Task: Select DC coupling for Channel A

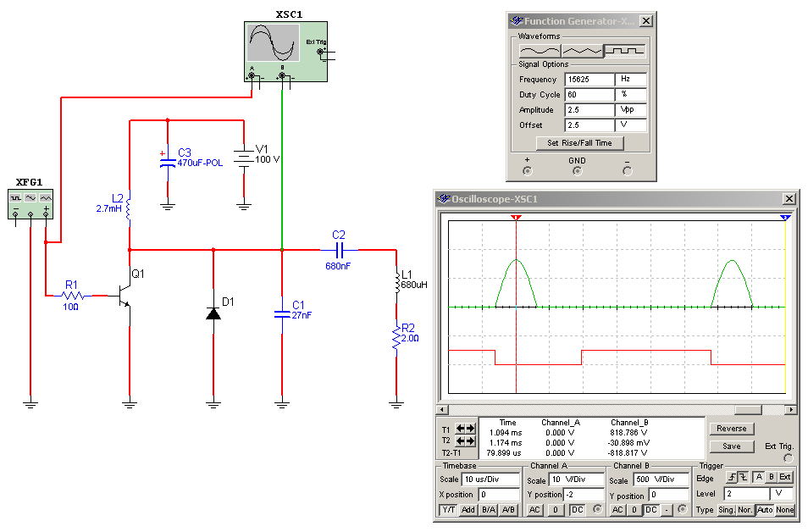Action: pyautogui.click(x=577, y=510)
